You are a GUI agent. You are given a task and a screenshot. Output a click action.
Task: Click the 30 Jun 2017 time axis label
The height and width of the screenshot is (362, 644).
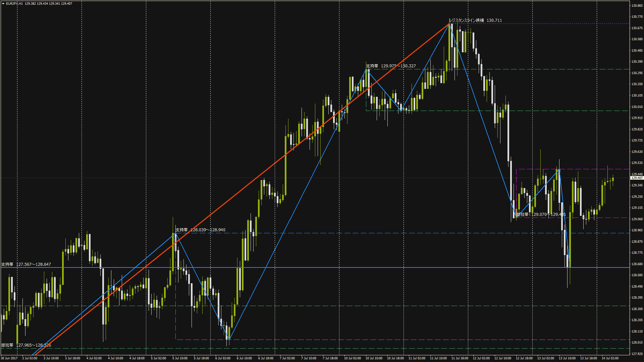pyautogui.click(x=9, y=358)
